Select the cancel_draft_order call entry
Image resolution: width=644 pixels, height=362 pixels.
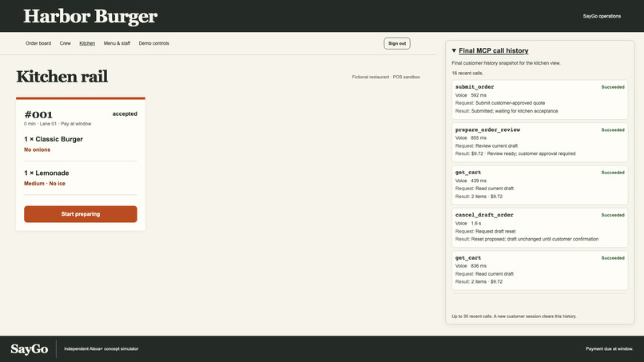539,227
